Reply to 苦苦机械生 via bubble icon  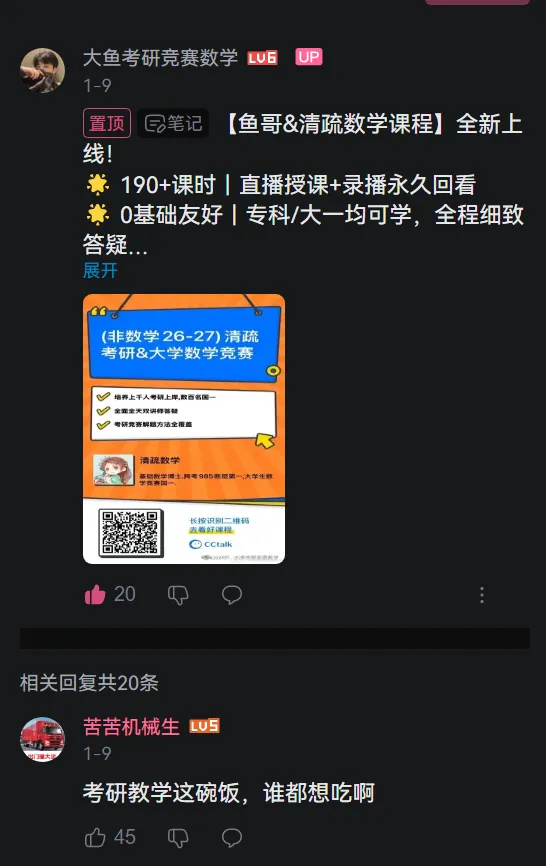232,838
